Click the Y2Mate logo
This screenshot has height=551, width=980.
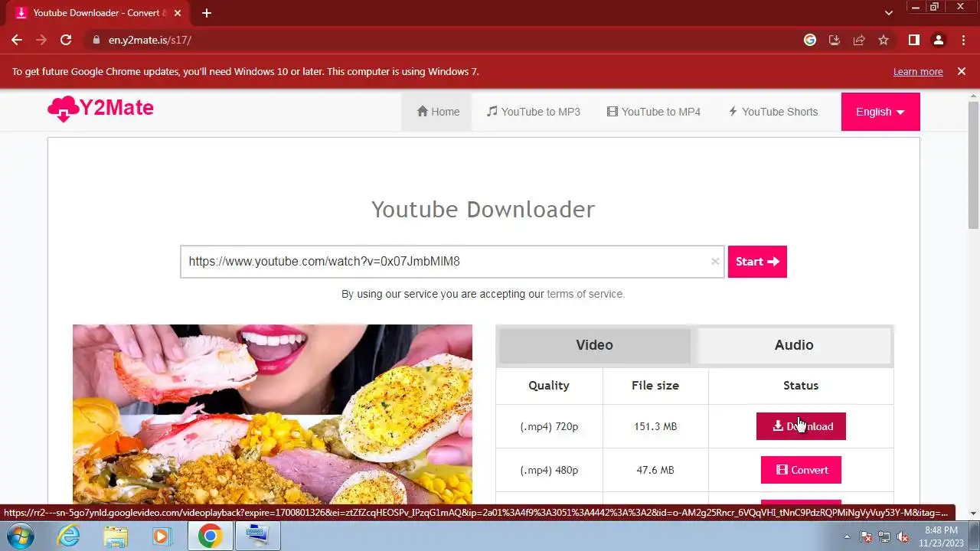100,109
